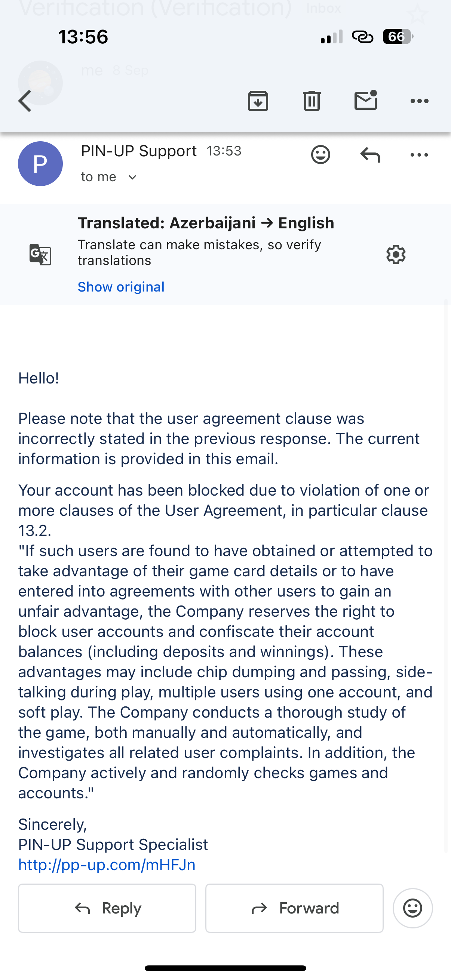Mark the email as unread via envelope icon

(x=365, y=101)
